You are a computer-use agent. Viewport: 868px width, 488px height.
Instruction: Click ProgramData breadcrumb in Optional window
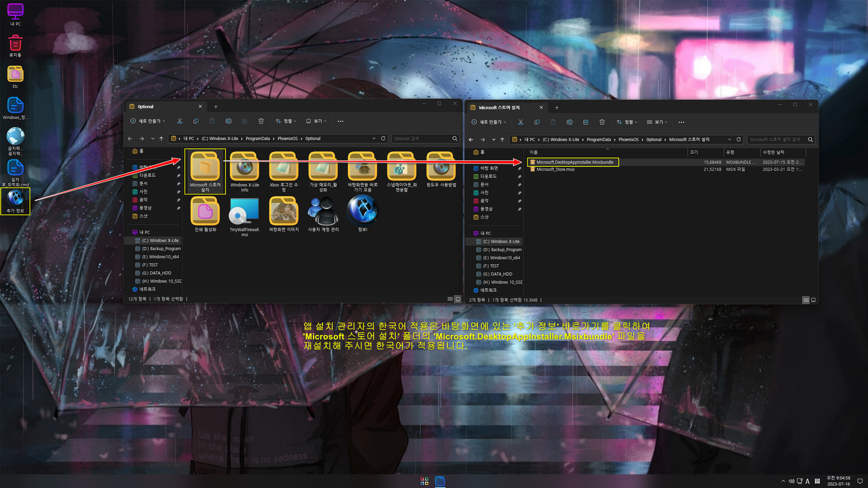pyautogui.click(x=258, y=139)
